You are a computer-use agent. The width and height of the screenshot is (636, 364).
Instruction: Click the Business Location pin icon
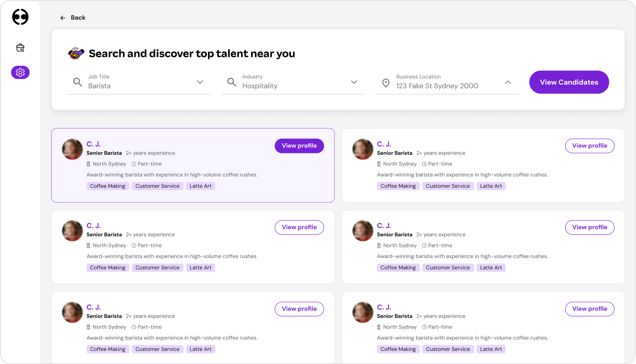[x=386, y=83]
